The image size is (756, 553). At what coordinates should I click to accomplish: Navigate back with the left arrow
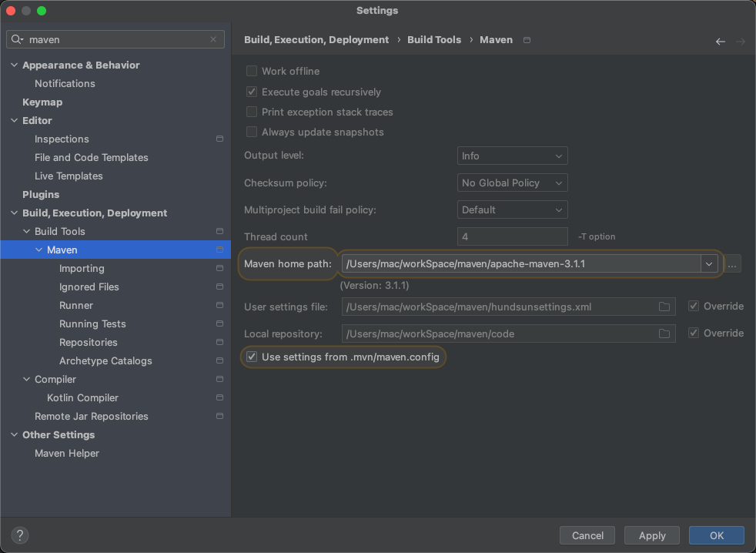(720, 42)
